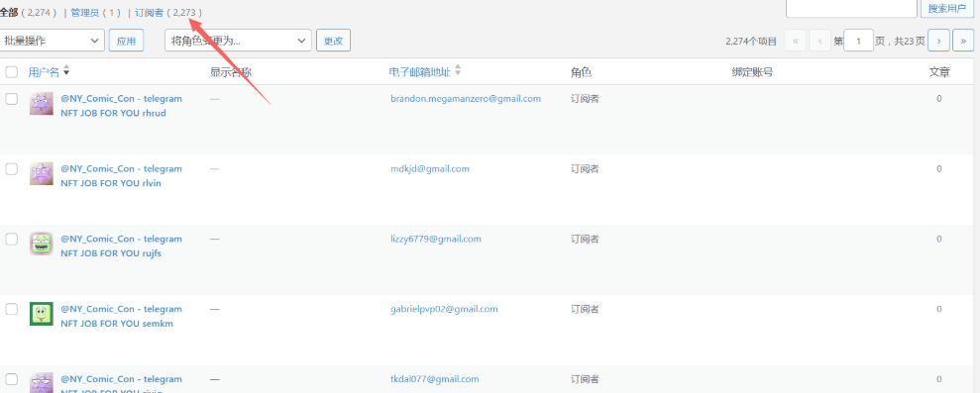Show all users via 全部 filter
This screenshot has width=980, height=393.
coord(9,13)
